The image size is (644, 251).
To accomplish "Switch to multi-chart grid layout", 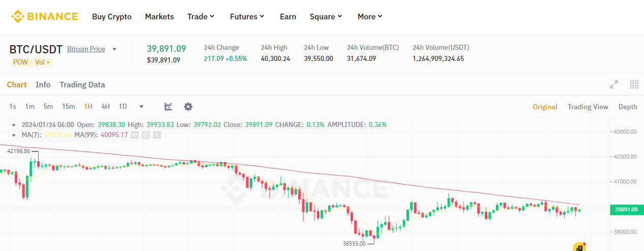I will click(634, 85).
